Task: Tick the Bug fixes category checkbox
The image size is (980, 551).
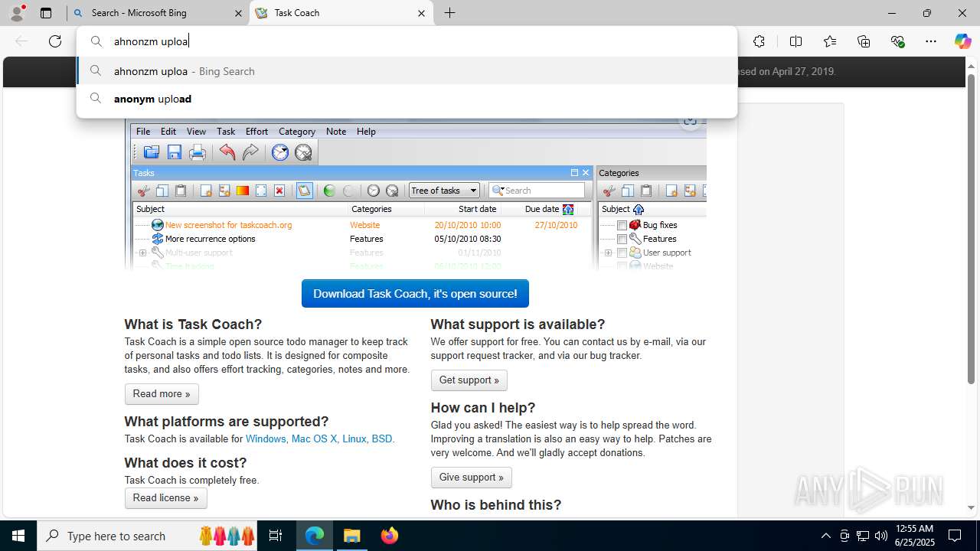Action: [622, 225]
